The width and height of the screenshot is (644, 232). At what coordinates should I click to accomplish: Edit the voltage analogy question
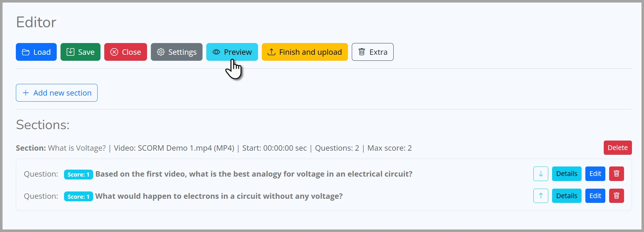[x=595, y=174]
